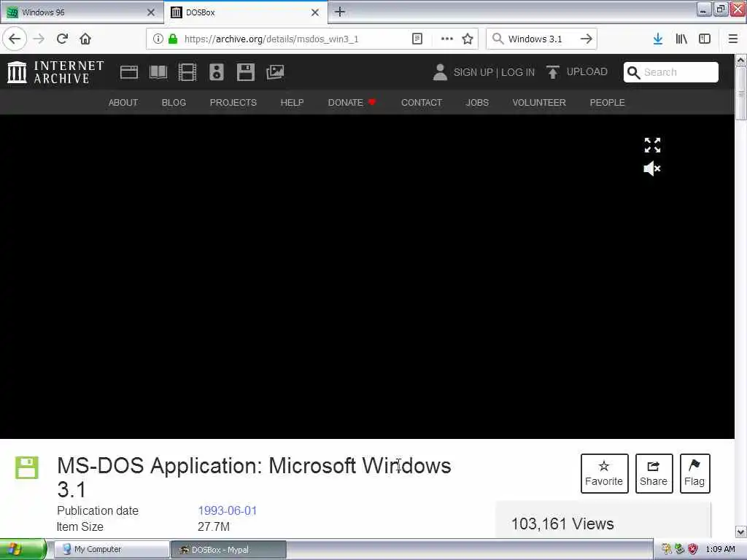Open the hamburger application menu
Image resolution: width=747 pixels, height=560 pixels.
733,39
